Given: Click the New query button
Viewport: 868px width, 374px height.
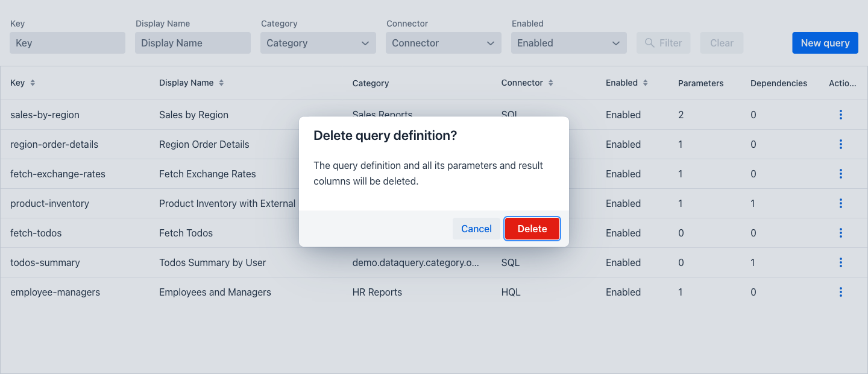Looking at the screenshot, I should point(825,43).
